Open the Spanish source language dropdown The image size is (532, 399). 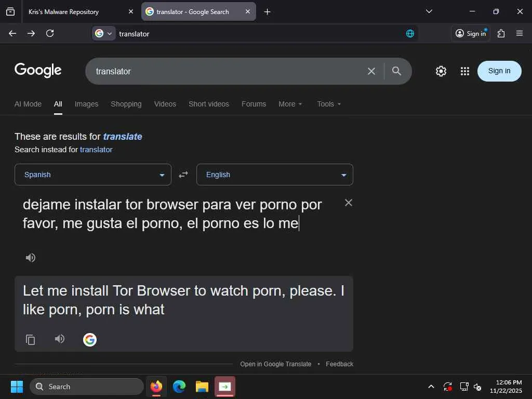tap(93, 175)
